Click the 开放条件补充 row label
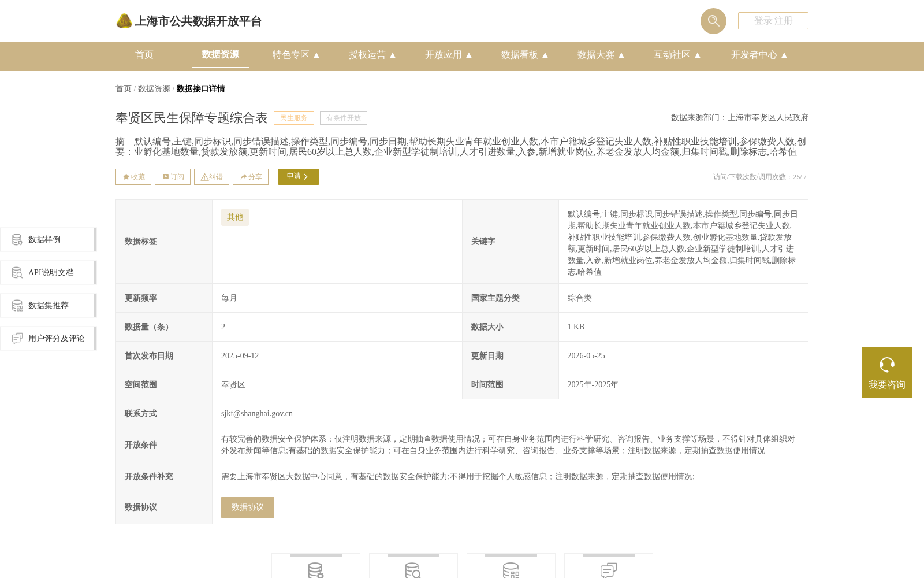Viewport: 924px width, 578px height. [x=149, y=477]
